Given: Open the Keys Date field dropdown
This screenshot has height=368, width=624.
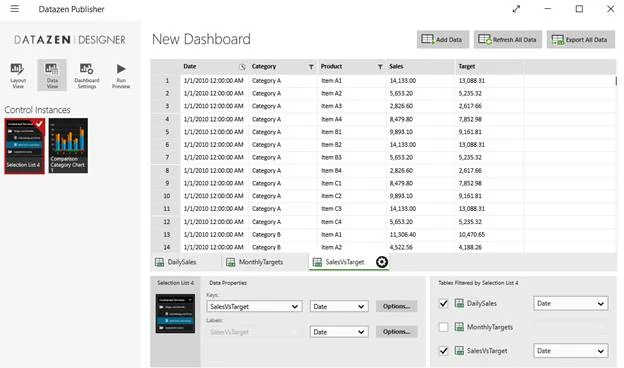Looking at the screenshot, I should [339, 306].
